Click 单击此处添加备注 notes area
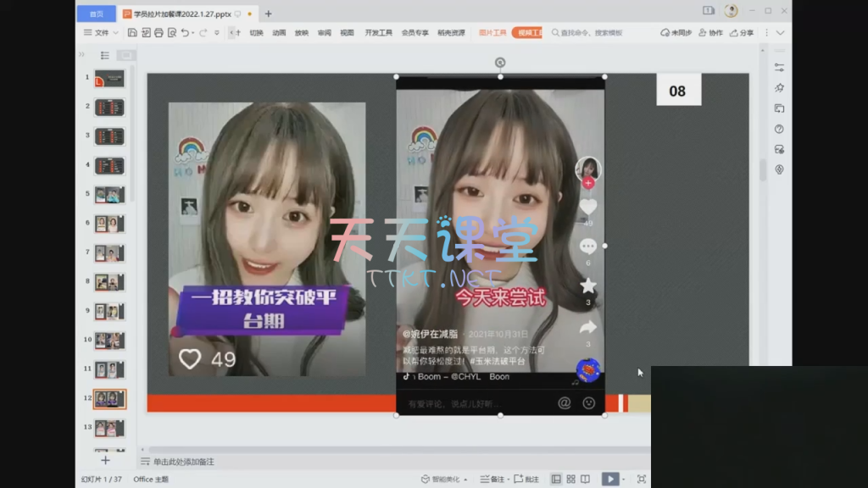Viewport: 868px width, 488px height. point(184,462)
